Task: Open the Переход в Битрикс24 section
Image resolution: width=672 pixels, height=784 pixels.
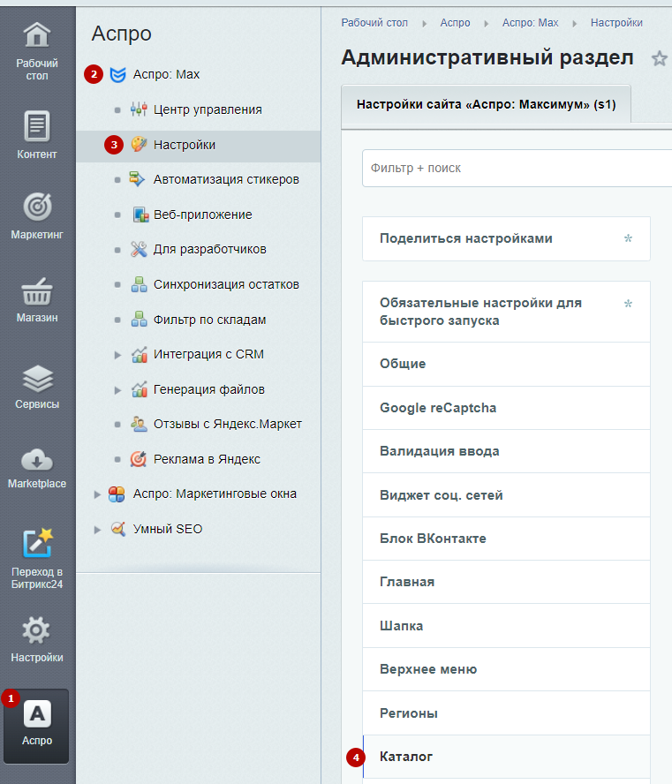Action: pos(37,559)
